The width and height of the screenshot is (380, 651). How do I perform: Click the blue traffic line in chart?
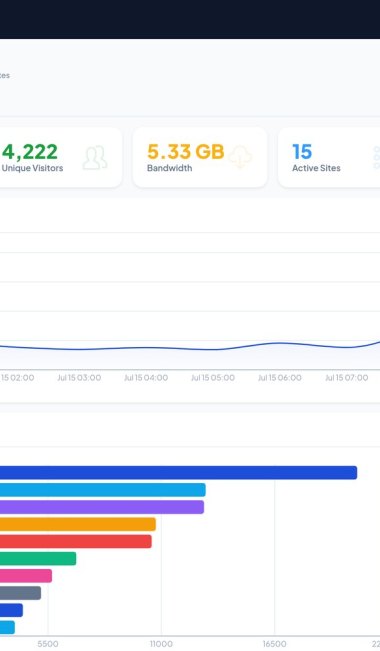190,348
